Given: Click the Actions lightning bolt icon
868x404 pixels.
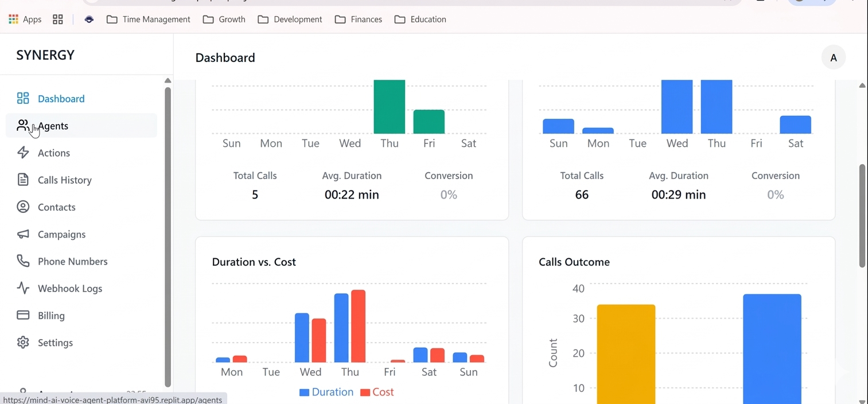Looking at the screenshot, I should 23,153.
